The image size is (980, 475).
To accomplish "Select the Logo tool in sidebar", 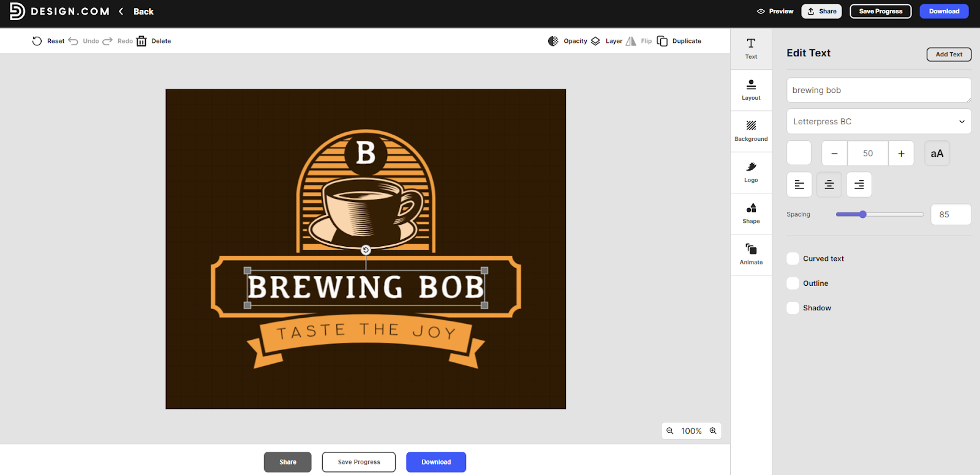I will point(751,173).
